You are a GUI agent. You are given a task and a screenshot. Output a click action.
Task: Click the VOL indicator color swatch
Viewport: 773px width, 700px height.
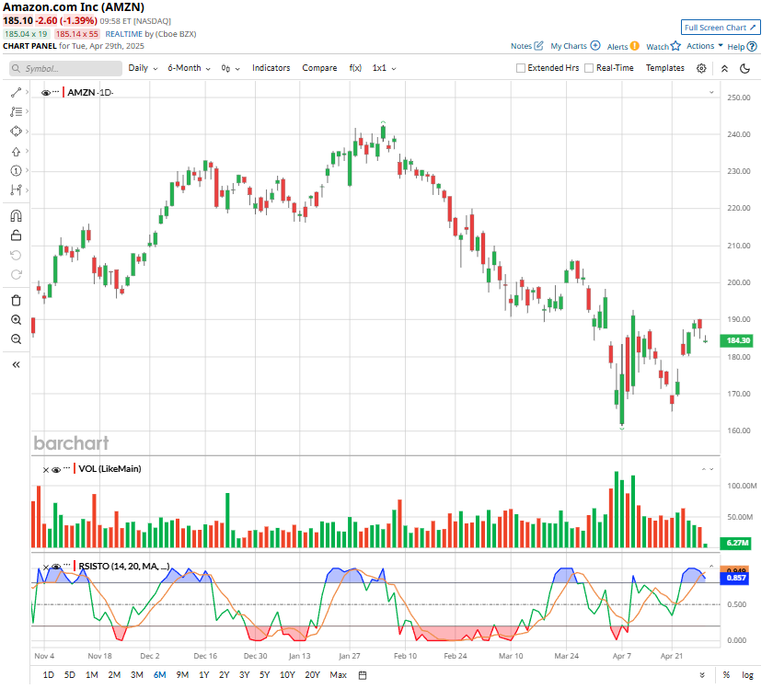(x=75, y=468)
